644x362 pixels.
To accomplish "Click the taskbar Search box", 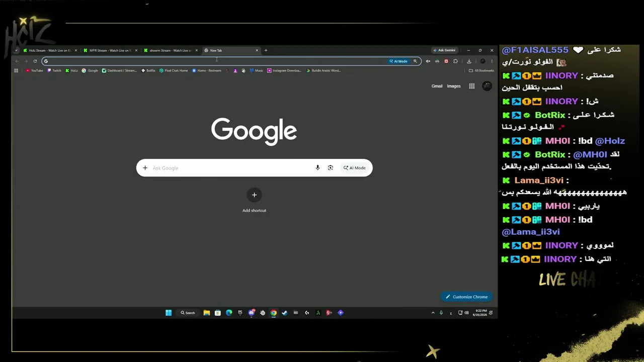I will 188,313.
